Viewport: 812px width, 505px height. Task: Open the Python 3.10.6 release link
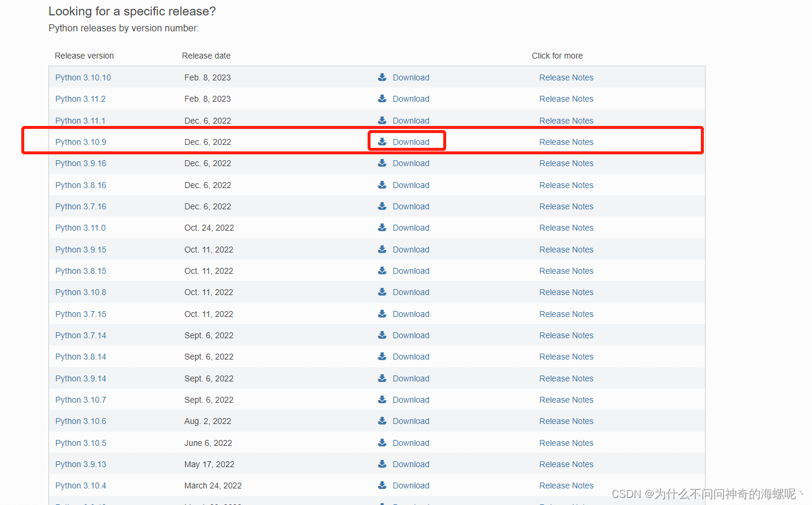[x=81, y=421]
